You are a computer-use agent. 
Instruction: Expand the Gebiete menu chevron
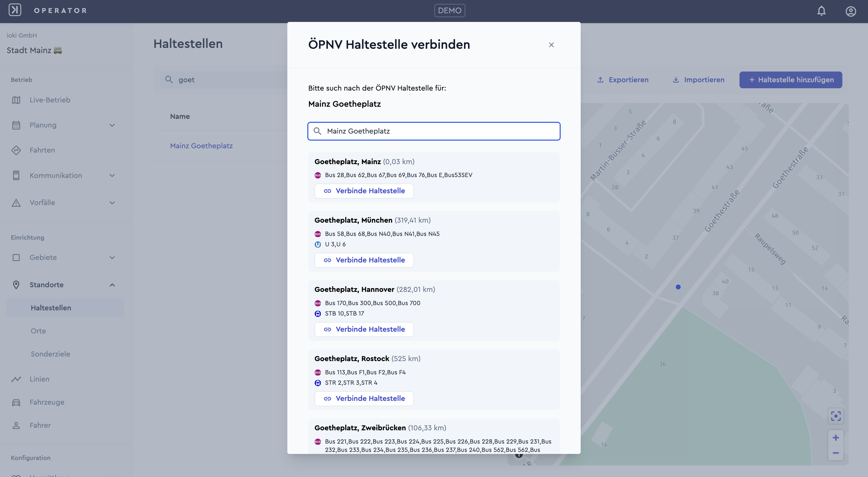click(112, 258)
